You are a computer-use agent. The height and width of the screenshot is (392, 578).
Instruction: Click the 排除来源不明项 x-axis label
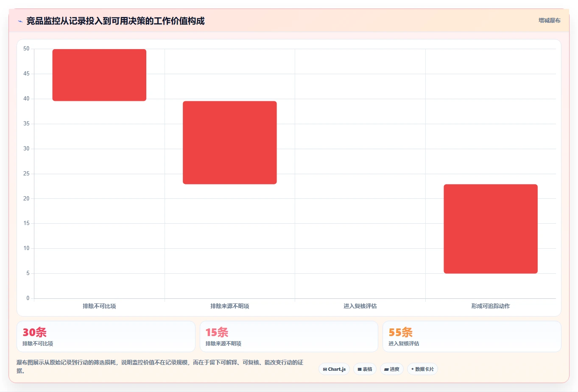[230, 306]
